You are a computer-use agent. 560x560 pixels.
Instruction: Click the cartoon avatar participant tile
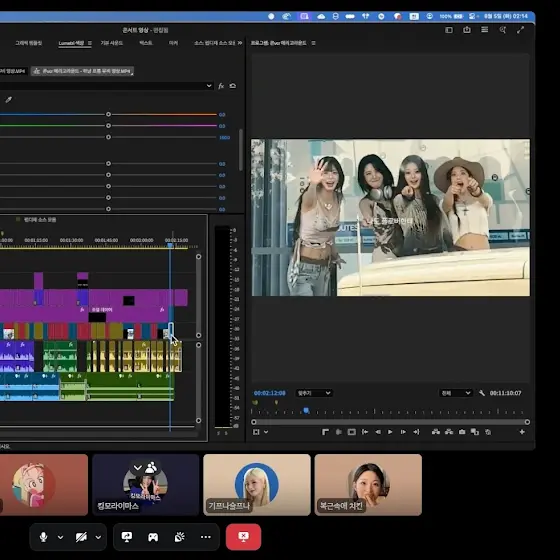[44, 485]
